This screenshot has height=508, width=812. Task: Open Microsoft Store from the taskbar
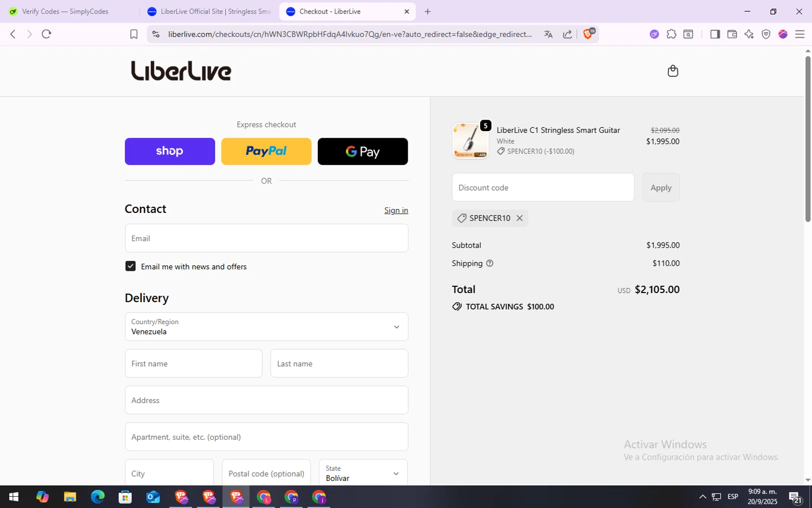(x=125, y=497)
